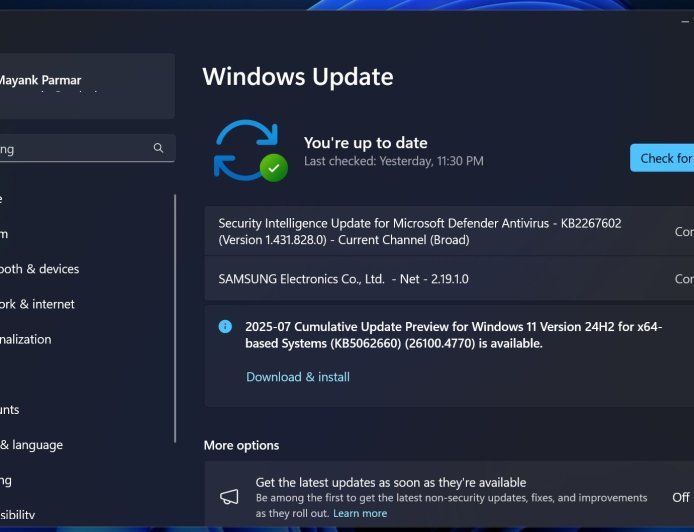Open the Mayank Parmar account card
Viewport: 694px width, 532px height.
pos(87,86)
